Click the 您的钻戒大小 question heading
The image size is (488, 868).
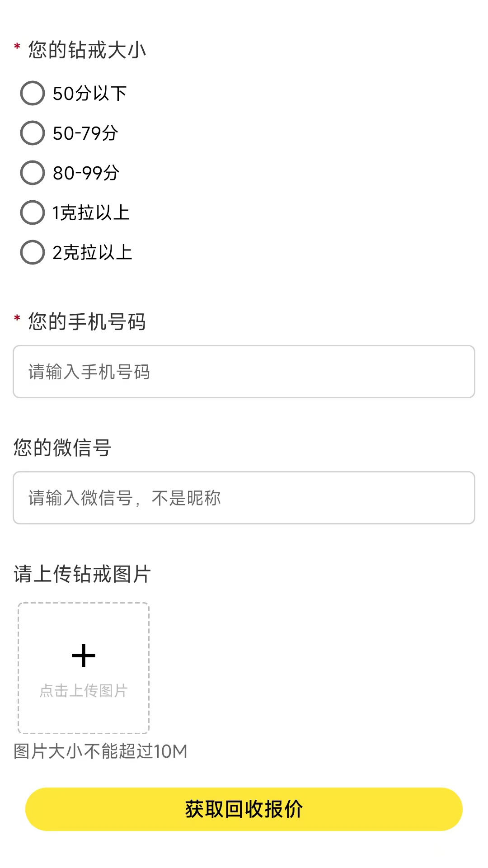pyautogui.click(x=87, y=50)
